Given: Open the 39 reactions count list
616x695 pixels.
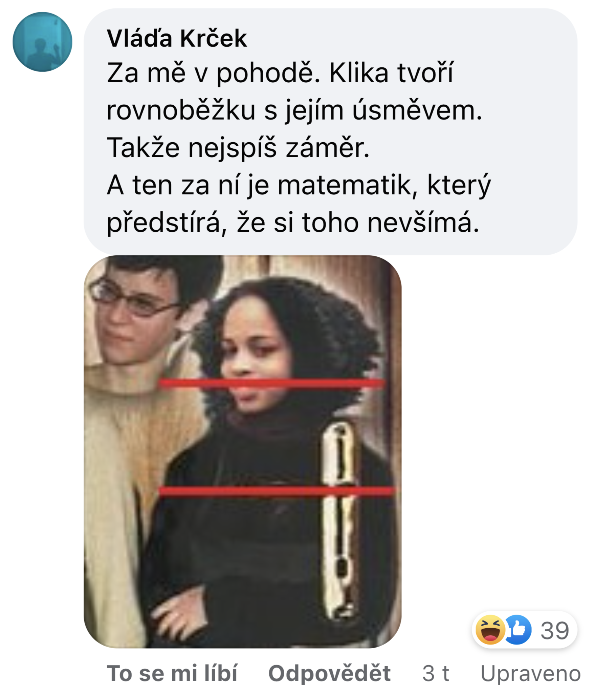Looking at the screenshot, I should [x=554, y=630].
